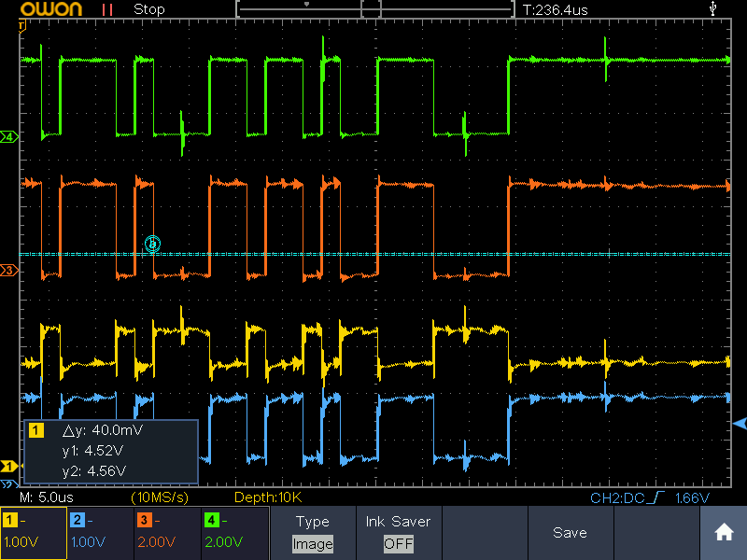This screenshot has height=560, width=747.
Task: Click the Depth:10K memory depth readout
Action: (268, 497)
